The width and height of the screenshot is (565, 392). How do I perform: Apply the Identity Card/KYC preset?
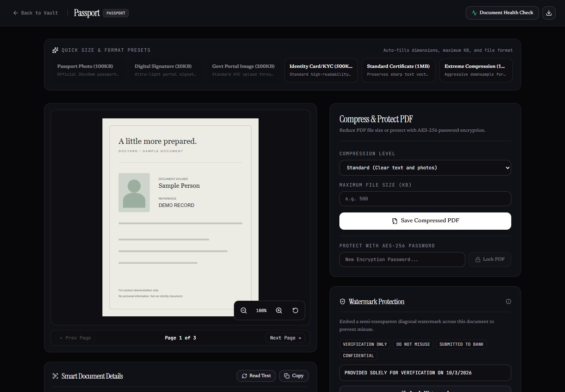coord(321,70)
